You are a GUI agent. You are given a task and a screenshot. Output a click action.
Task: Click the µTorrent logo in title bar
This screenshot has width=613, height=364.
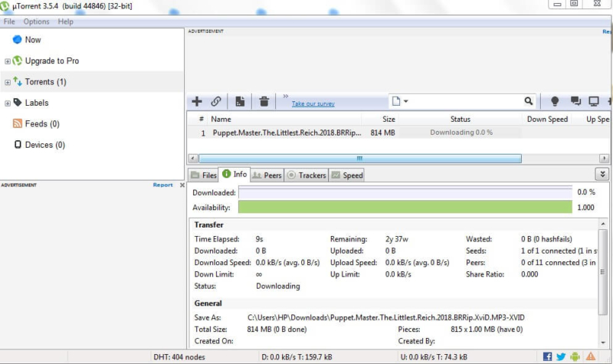coord(5,6)
